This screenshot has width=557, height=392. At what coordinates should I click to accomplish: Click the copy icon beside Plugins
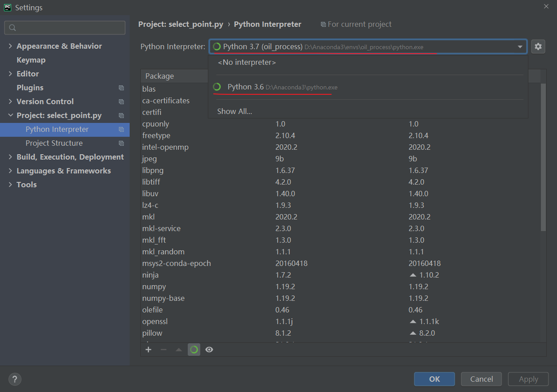click(121, 88)
